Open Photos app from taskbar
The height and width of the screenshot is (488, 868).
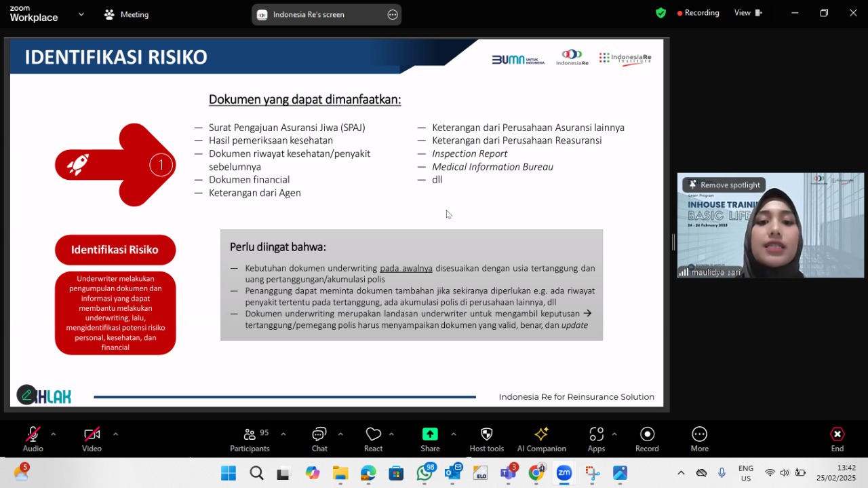pyautogui.click(x=620, y=473)
